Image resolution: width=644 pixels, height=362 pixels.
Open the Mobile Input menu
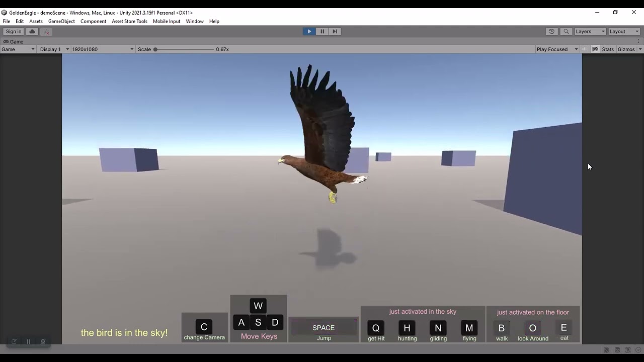click(167, 21)
